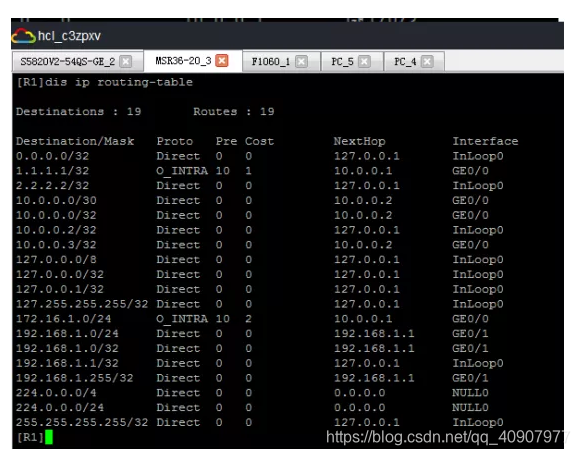The image size is (580, 456).
Task: Click the 'dis ip routing-table' command line
Action: (x=104, y=82)
